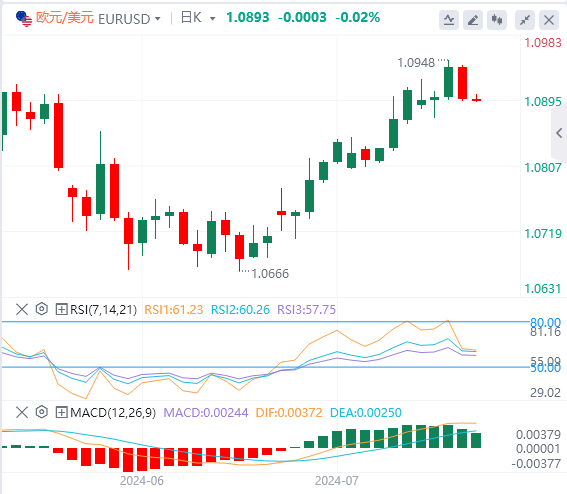Open MACD indicator settings gear
This screenshot has width=567, height=494.
click(42, 412)
